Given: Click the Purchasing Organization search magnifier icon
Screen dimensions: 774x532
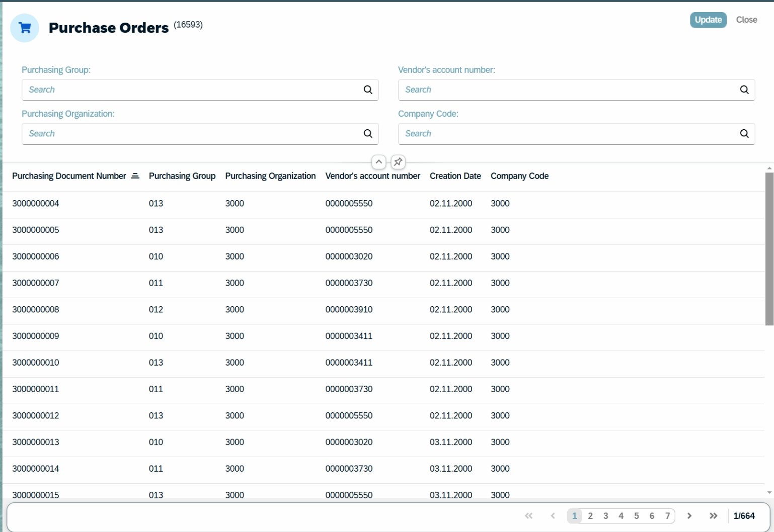Looking at the screenshot, I should (368, 133).
